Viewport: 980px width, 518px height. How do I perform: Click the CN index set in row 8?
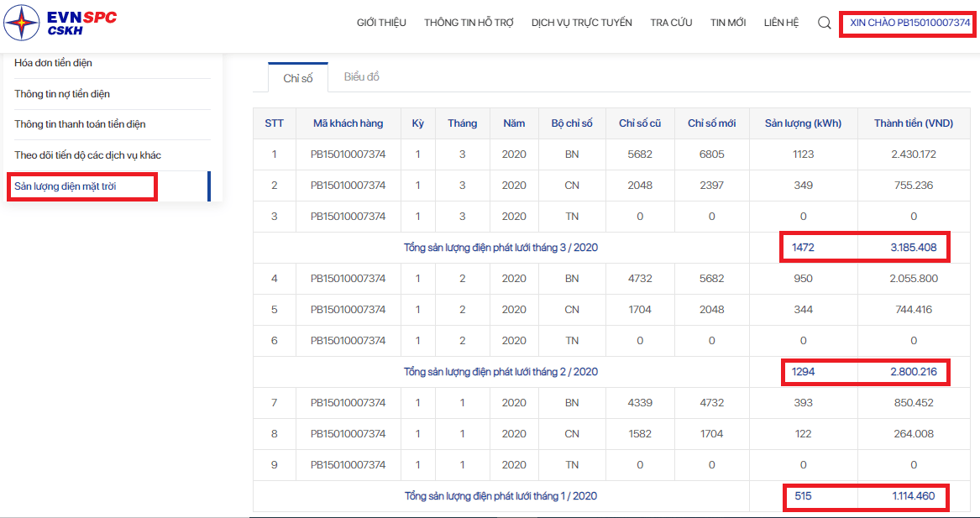tap(572, 434)
